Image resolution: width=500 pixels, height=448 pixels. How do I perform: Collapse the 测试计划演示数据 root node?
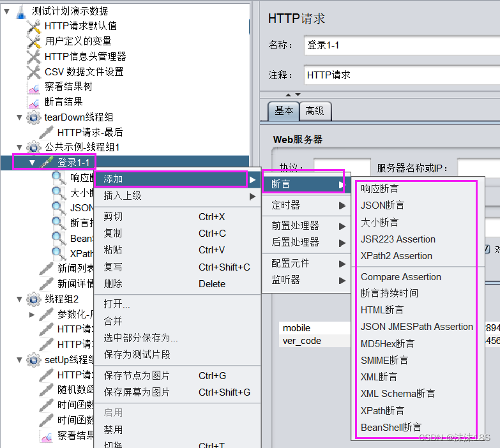(x=6, y=11)
